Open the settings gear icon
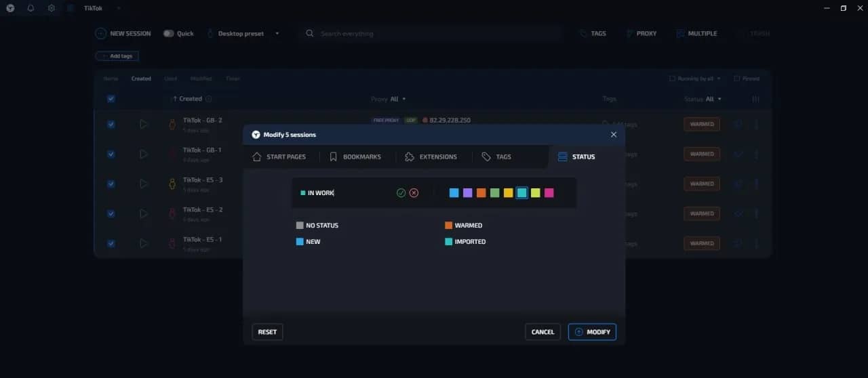The height and width of the screenshot is (378, 868). (x=52, y=8)
